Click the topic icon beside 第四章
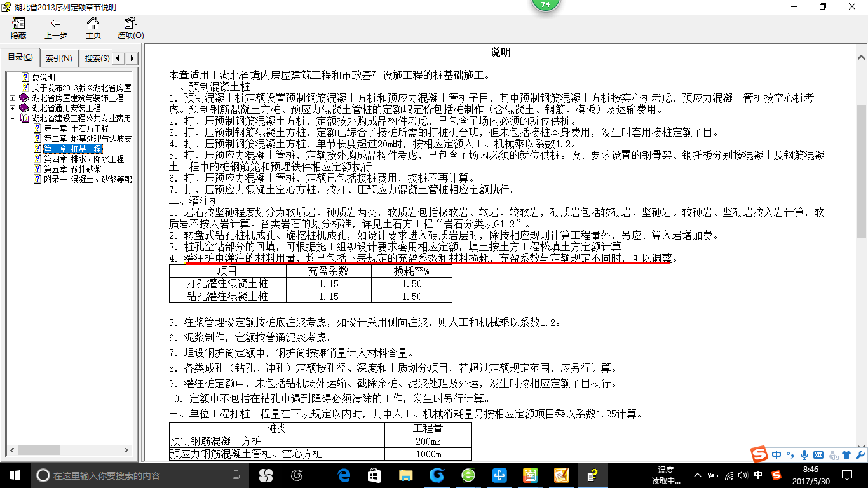The image size is (868, 488). [x=37, y=159]
